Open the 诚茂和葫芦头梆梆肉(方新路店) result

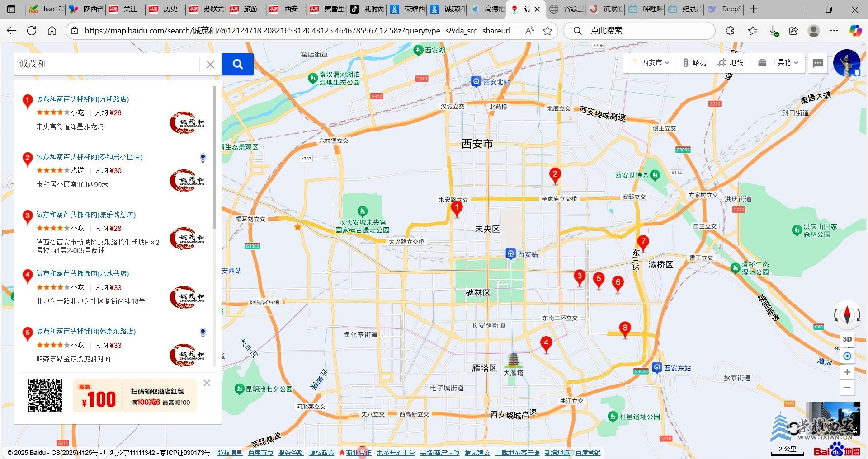(83, 99)
